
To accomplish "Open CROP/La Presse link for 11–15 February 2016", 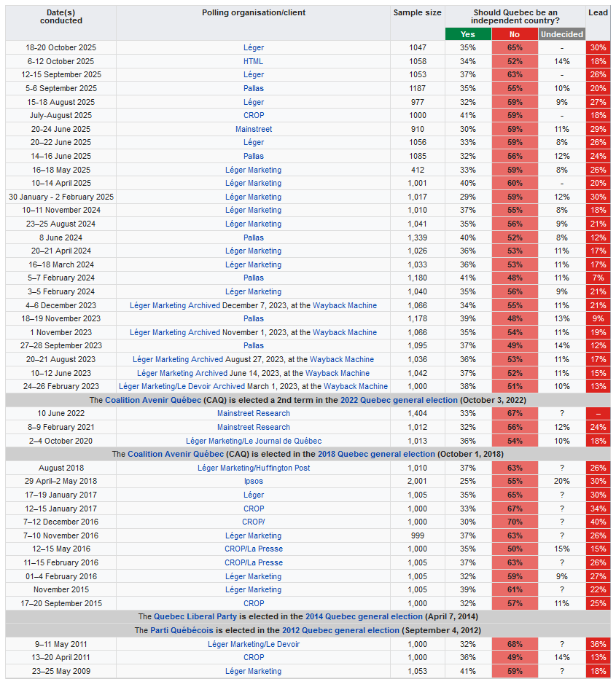I will 254,562.
